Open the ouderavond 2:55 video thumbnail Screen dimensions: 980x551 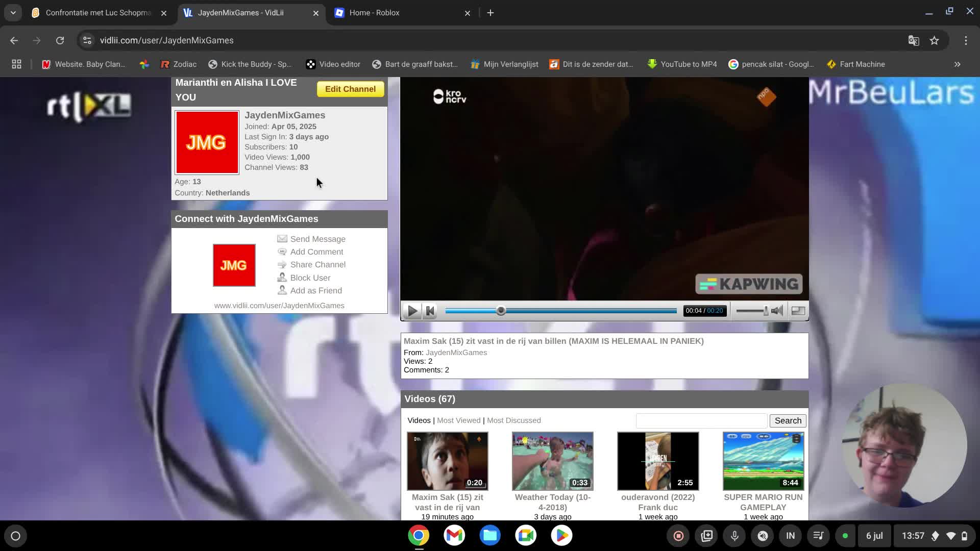tap(657, 461)
